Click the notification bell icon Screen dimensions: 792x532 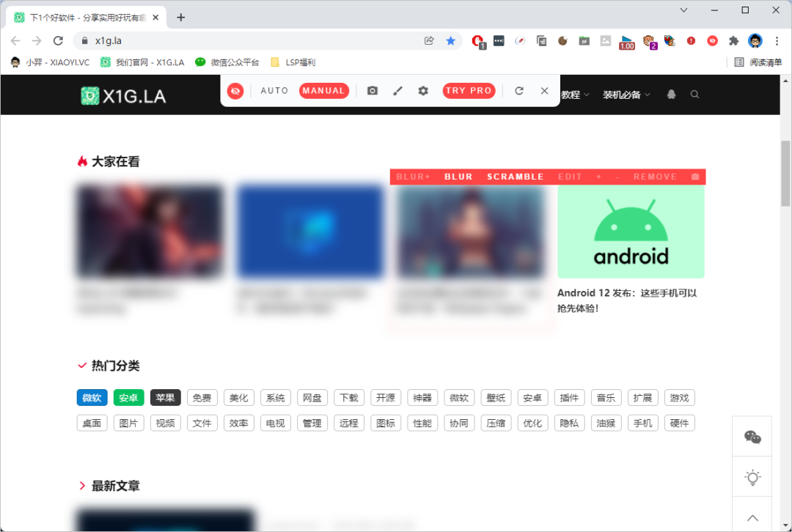tap(671, 95)
